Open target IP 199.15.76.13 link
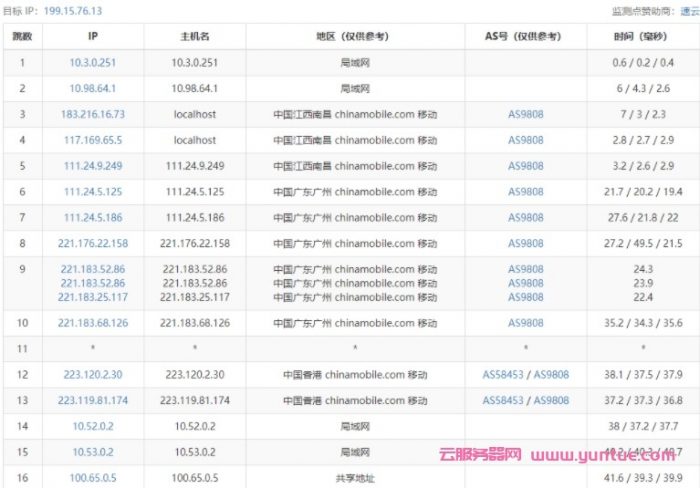This screenshot has width=700, height=488. point(72,11)
